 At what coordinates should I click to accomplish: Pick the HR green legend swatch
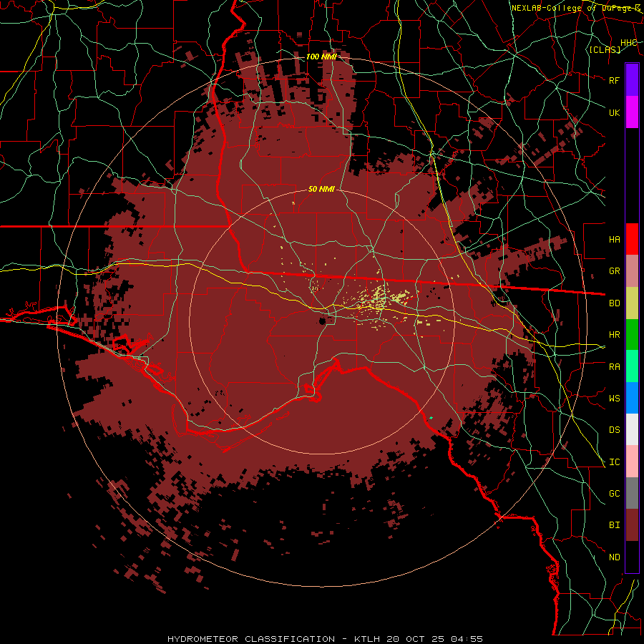tap(632, 334)
